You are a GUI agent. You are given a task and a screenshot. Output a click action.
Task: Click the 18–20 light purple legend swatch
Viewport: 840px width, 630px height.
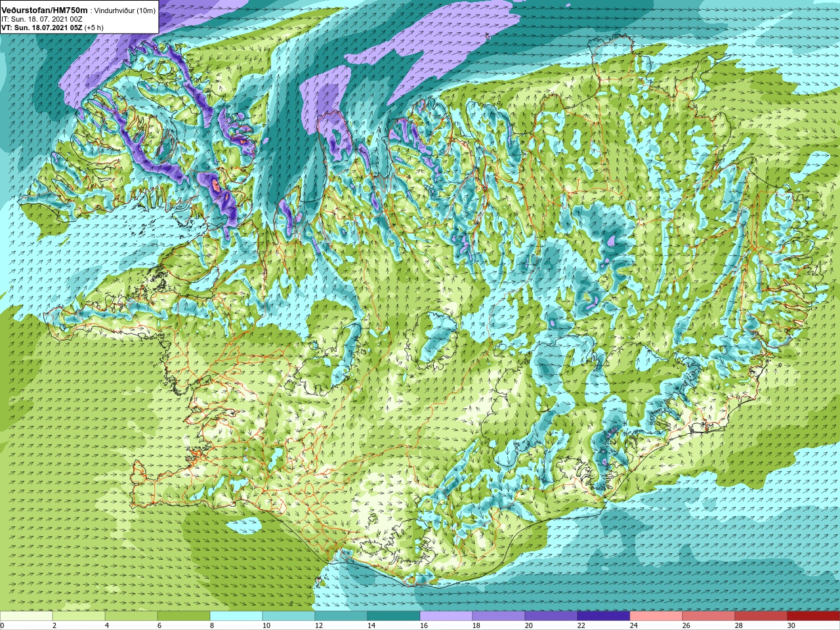pos(499,616)
